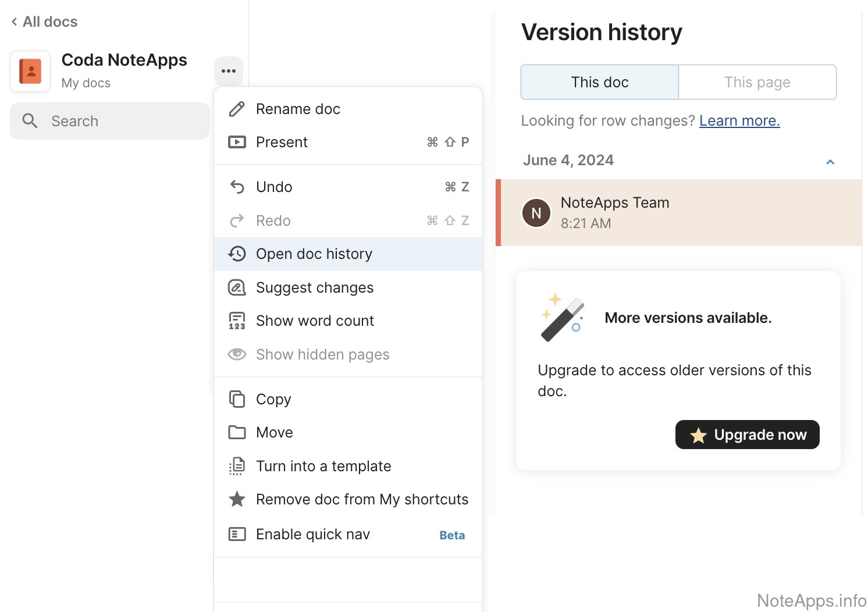868x612 pixels.
Task: Switch to the This page tab
Action: [x=757, y=82]
